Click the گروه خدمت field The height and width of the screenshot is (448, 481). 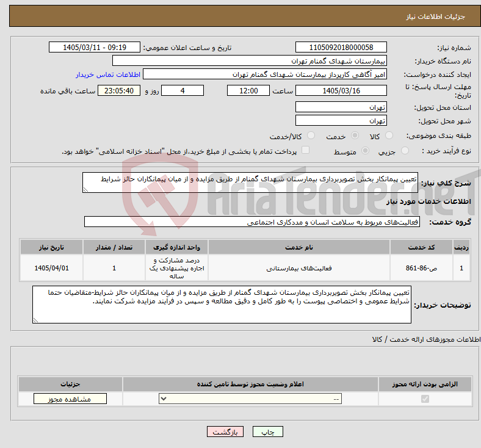click(252, 222)
